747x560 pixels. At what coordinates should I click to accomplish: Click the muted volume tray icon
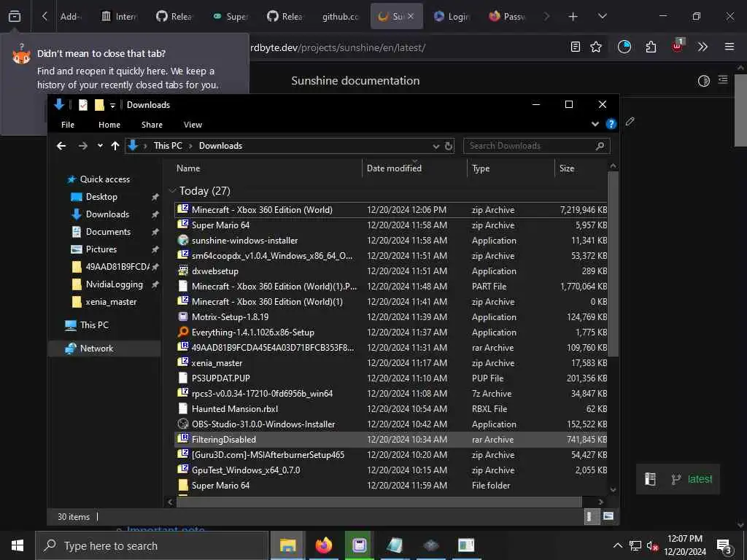652,545
